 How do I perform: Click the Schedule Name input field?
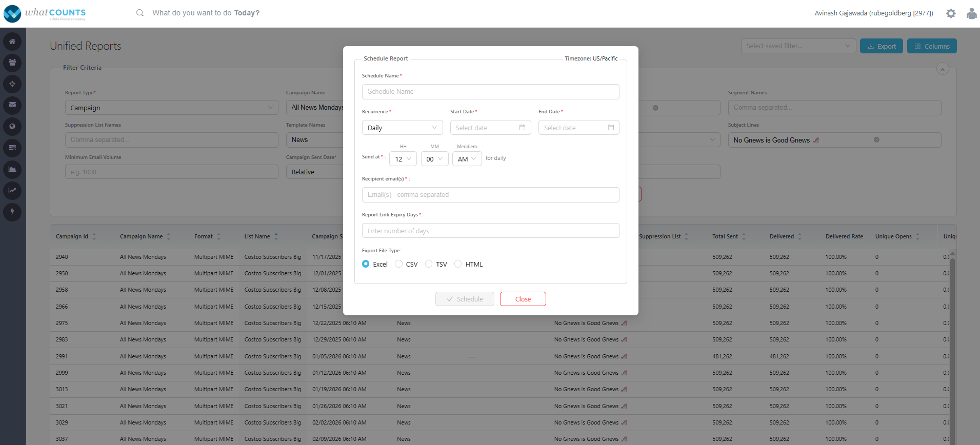490,92
